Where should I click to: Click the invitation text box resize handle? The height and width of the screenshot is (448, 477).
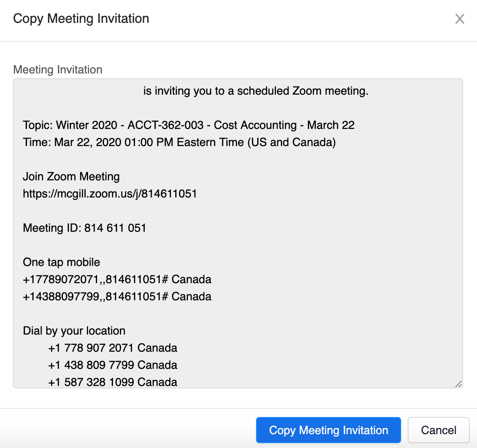click(x=458, y=384)
